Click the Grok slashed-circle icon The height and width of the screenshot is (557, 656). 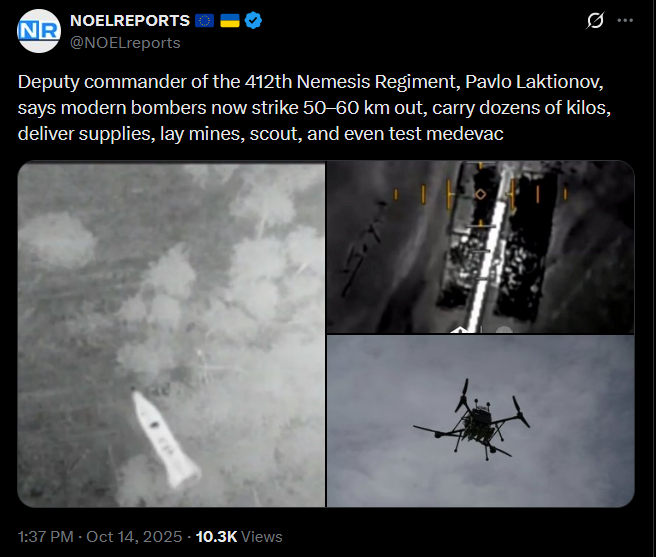595,20
